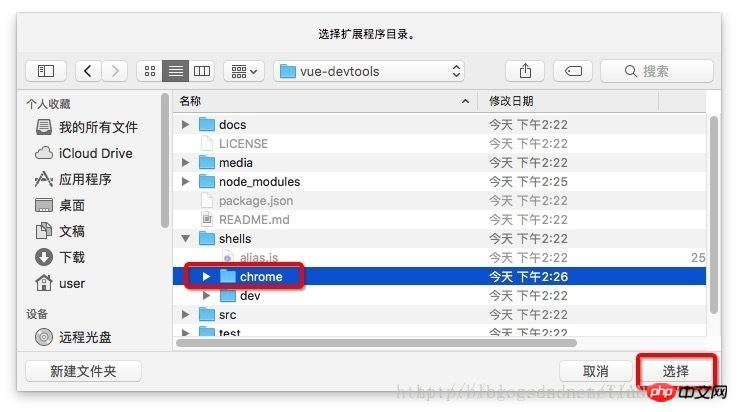Screen dimensions: 738x412
Task: Go back with the left arrow
Action: 88,71
